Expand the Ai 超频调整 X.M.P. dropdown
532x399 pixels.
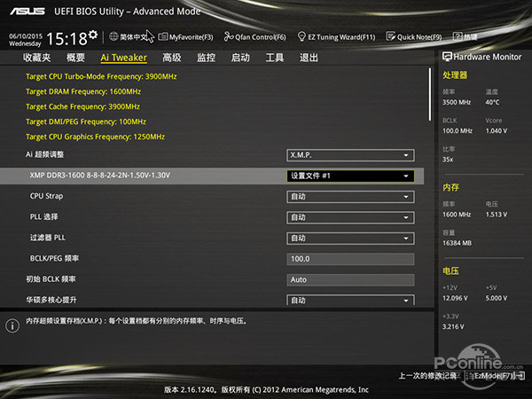[x=350, y=155]
